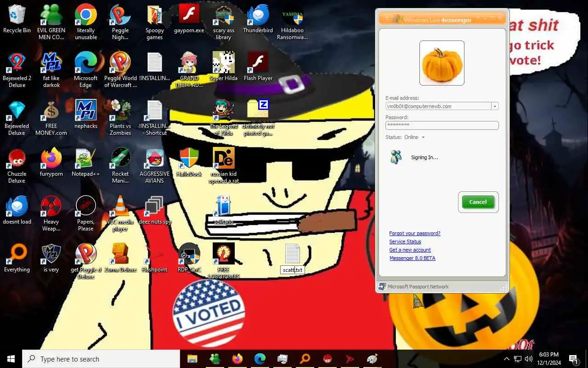Click the taskbar 'Type here to search' box

coord(101,359)
